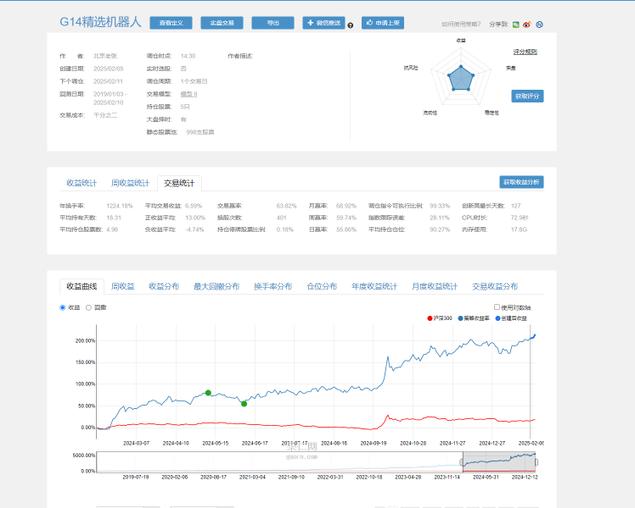Click left handle of range slider
635x508 pixels.
click(x=462, y=461)
